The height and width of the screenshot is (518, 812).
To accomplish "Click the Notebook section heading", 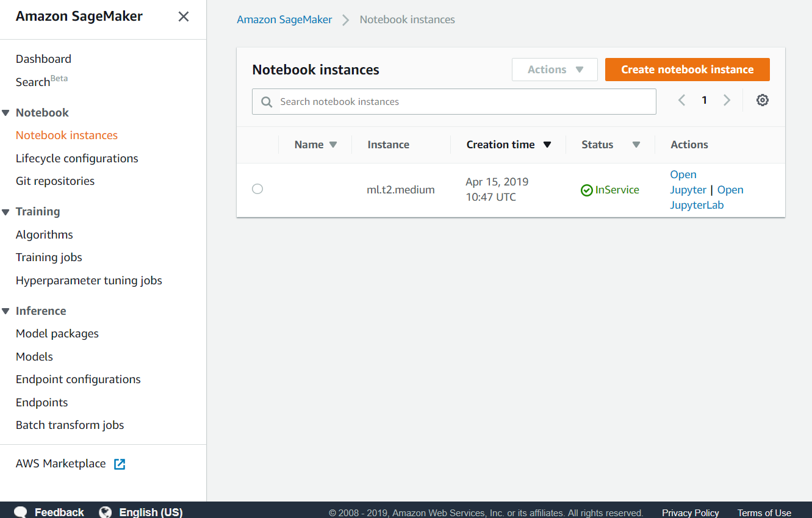I will 42,113.
